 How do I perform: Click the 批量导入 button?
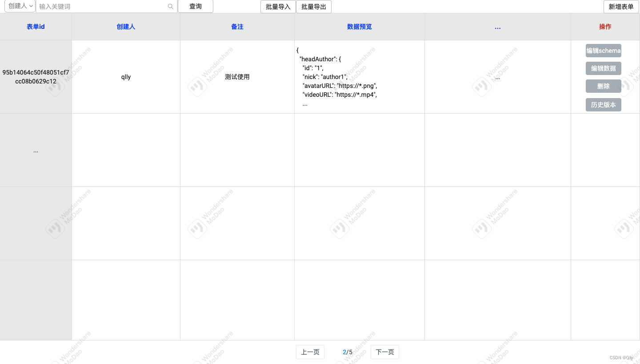[278, 7]
